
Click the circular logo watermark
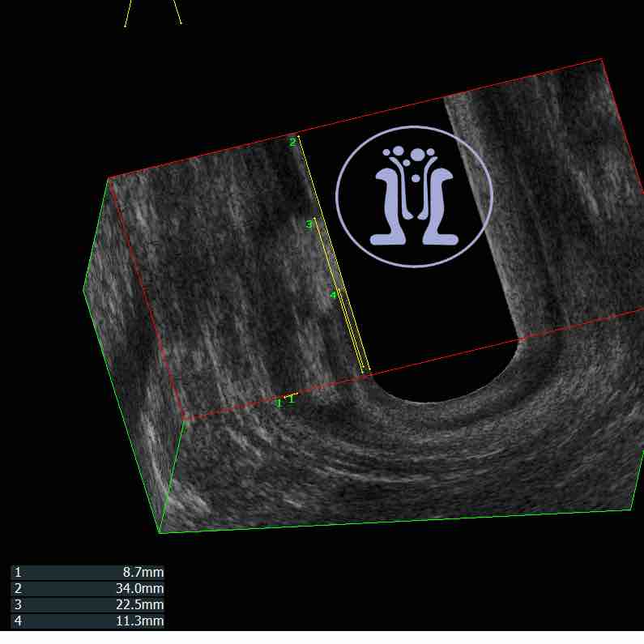(414, 195)
